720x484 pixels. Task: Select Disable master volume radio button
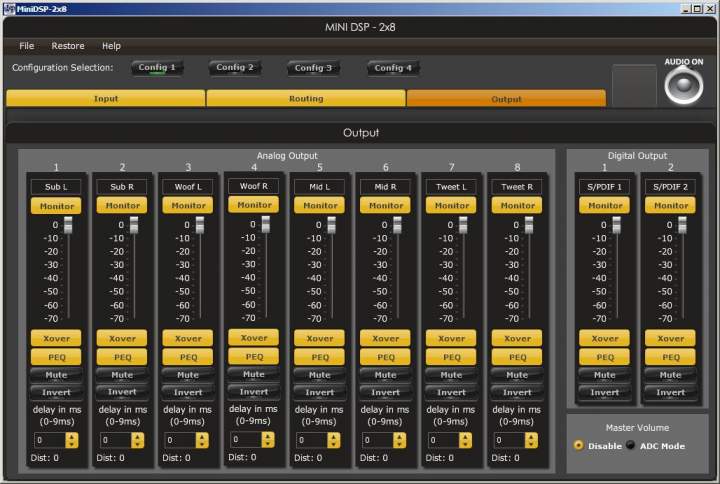[x=579, y=445]
